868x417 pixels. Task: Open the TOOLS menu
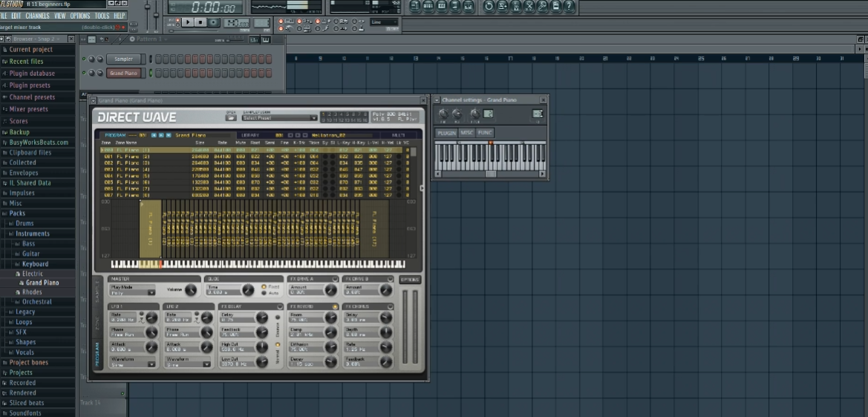(102, 16)
